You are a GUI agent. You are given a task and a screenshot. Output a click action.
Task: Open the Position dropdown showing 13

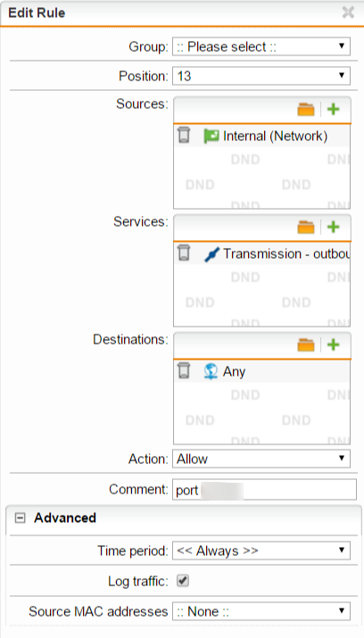pos(261,76)
